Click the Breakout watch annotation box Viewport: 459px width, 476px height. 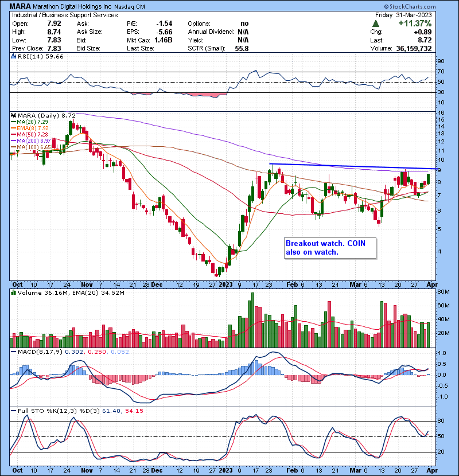[330, 248]
